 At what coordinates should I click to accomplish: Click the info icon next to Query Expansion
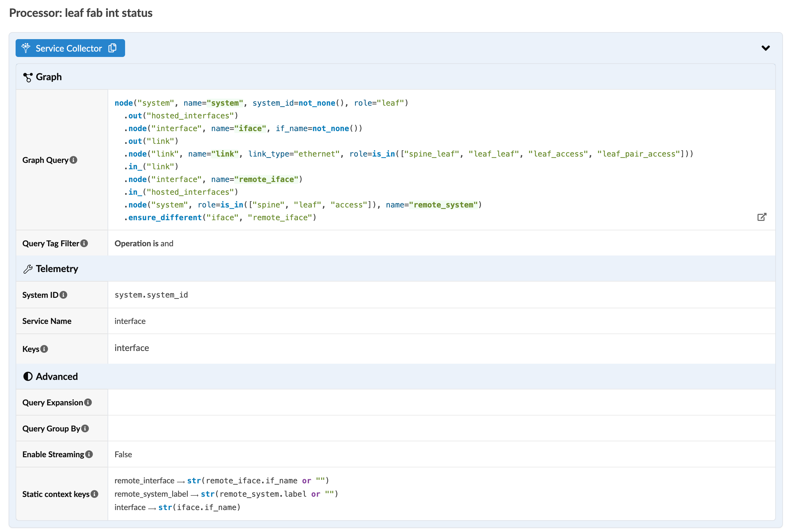coord(88,402)
